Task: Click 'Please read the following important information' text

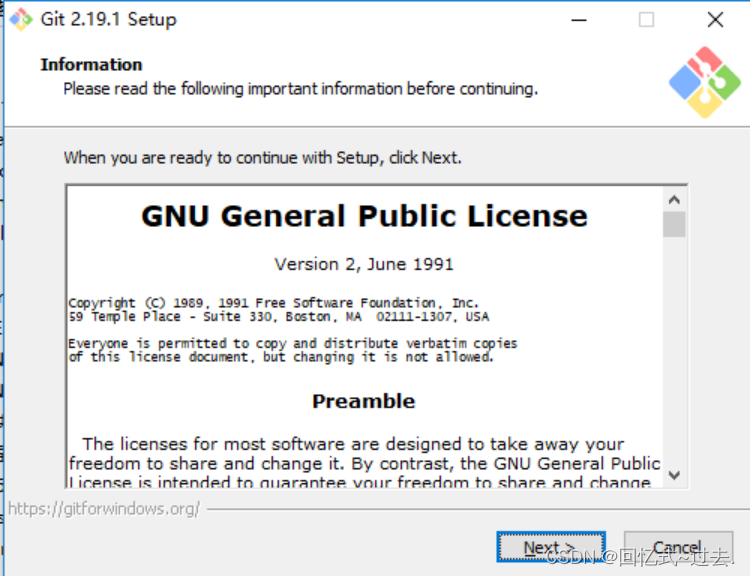Action: [301, 89]
